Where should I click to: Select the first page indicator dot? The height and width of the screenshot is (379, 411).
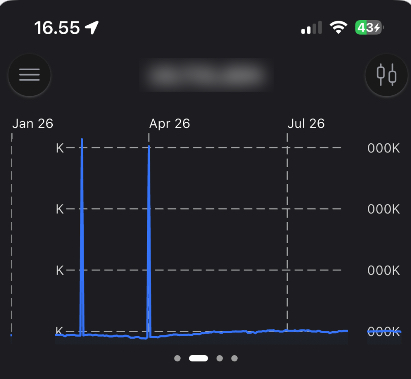177,358
